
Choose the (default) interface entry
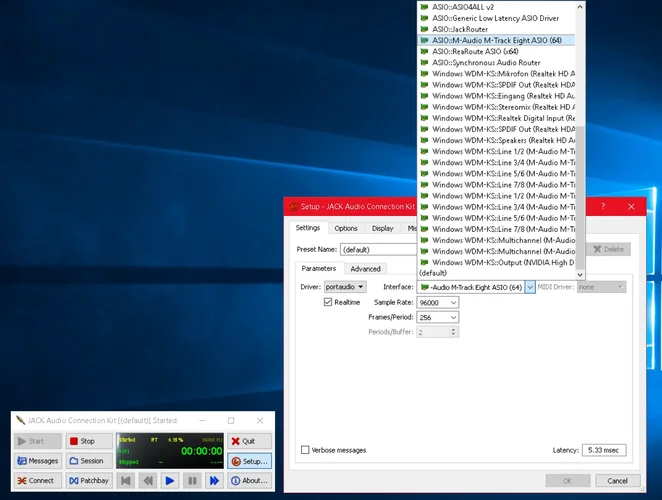tap(496, 273)
